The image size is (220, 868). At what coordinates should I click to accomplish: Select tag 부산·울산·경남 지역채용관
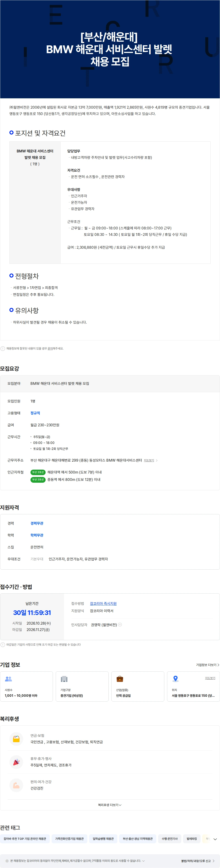coord(137,839)
